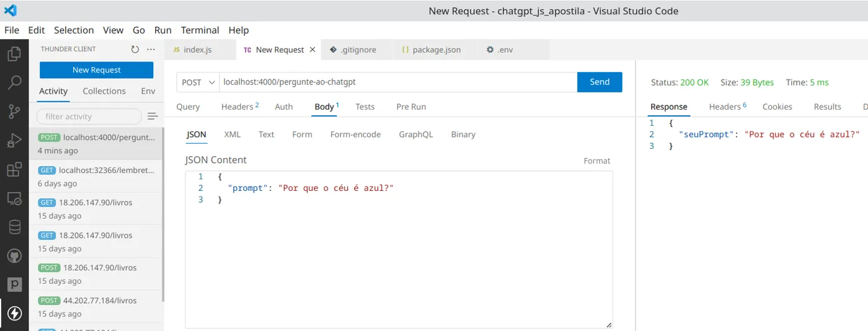Open the Auth request tab

pos(284,107)
